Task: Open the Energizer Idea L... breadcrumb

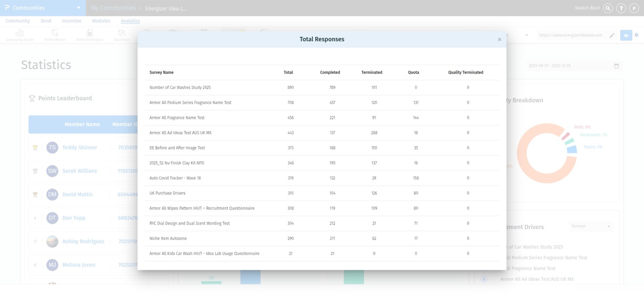Action: pos(166,9)
